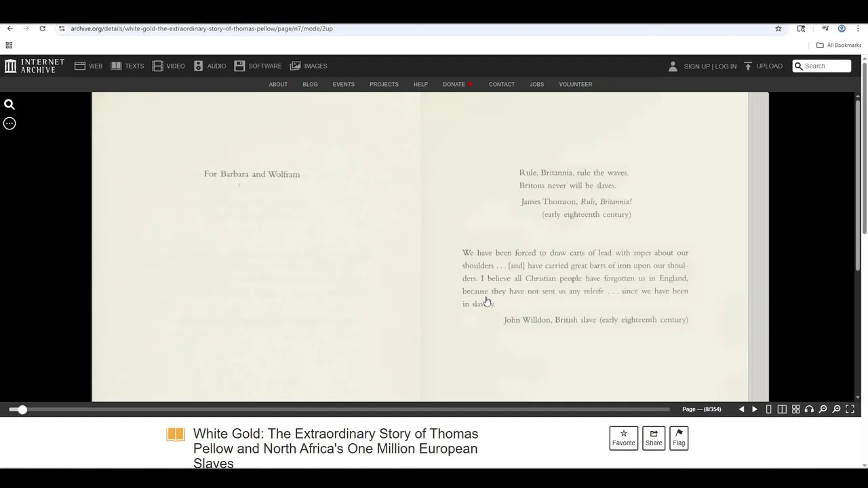Open the Texts section

[x=127, y=66]
